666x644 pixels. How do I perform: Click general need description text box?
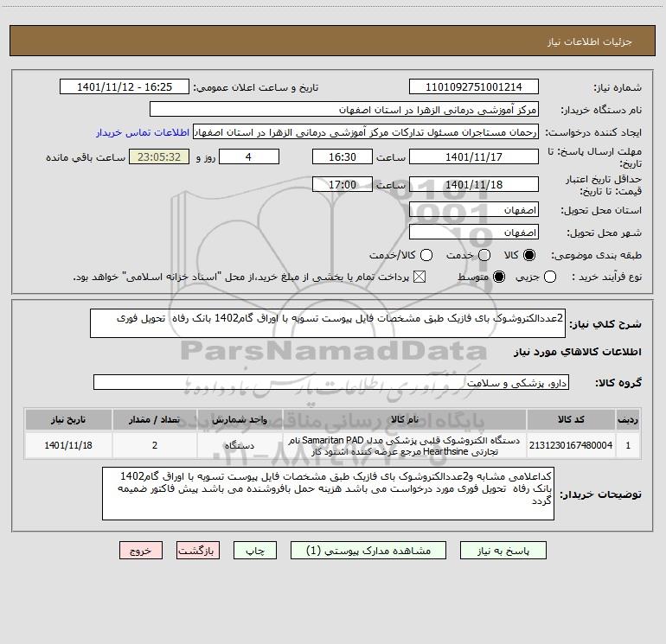click(328, 323)
